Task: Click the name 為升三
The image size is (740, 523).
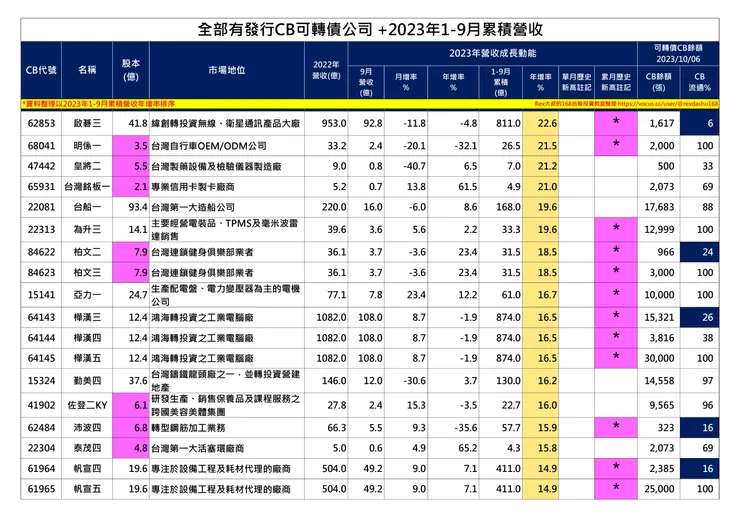Action: tap(87, 229)
